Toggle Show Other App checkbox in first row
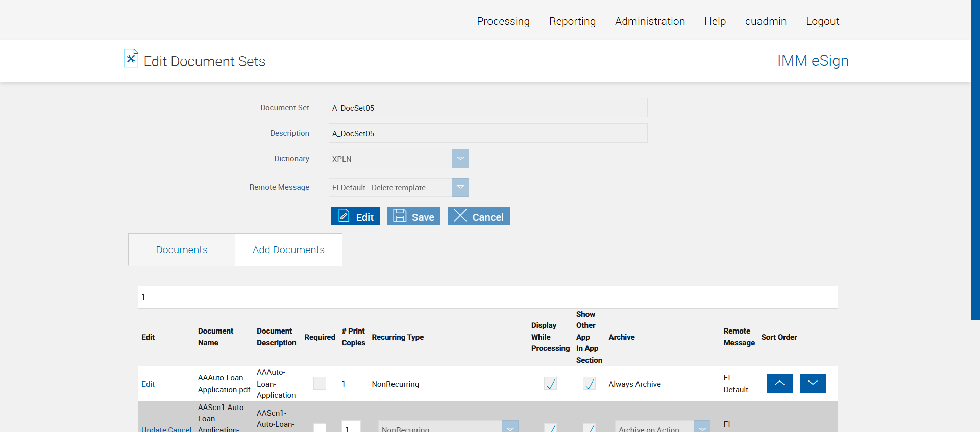The image size is (980, 432). point(589,384)
